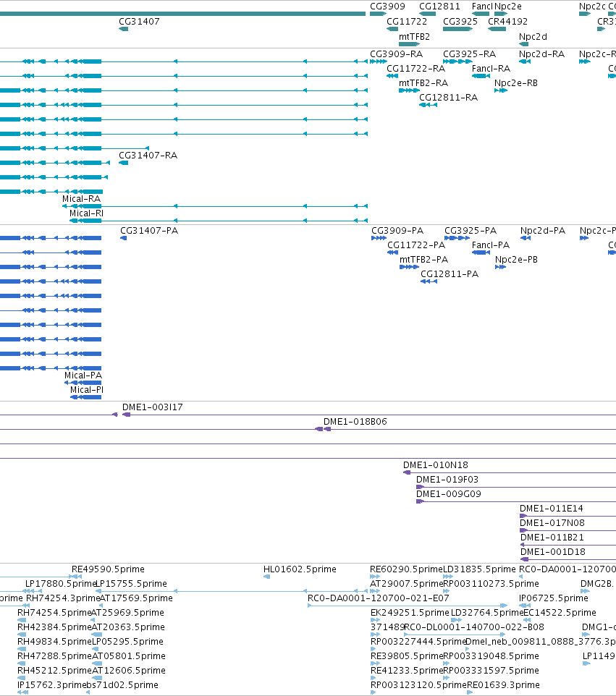Click the Mical-RI transcript label

pos(87,213)
